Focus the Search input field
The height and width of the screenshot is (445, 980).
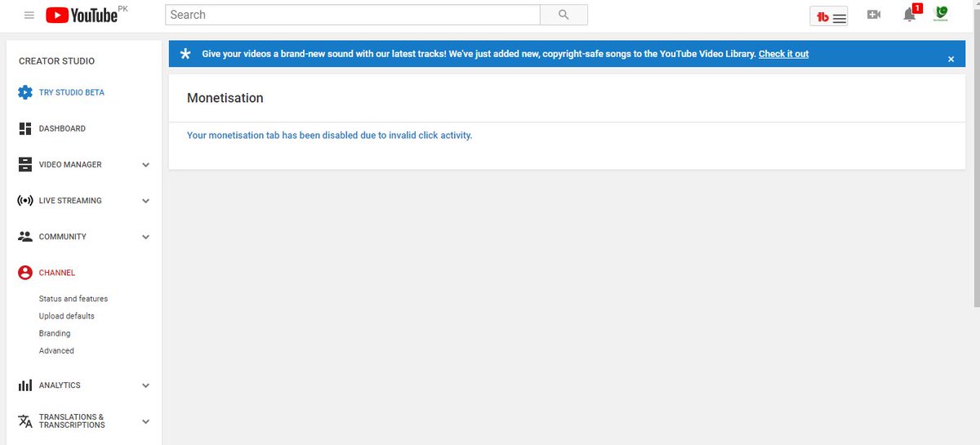coord(353,15)
